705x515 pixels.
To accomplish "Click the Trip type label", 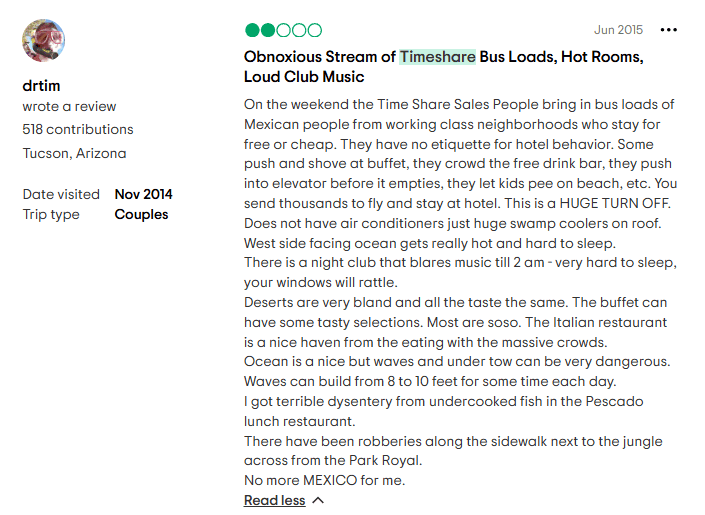I will click(x=50, y=214).
